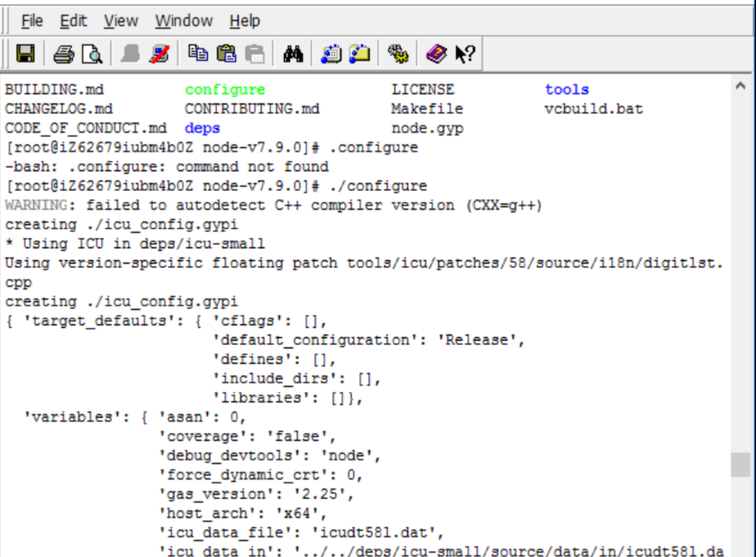Open a New Terminal Window icon
Screen dimensions: 756x557
[332, 55]
